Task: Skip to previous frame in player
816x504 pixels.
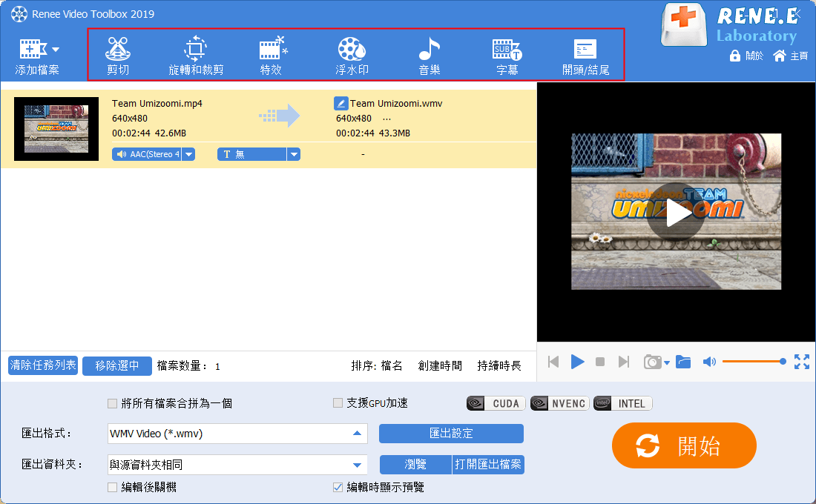Action: pos(553,362)
